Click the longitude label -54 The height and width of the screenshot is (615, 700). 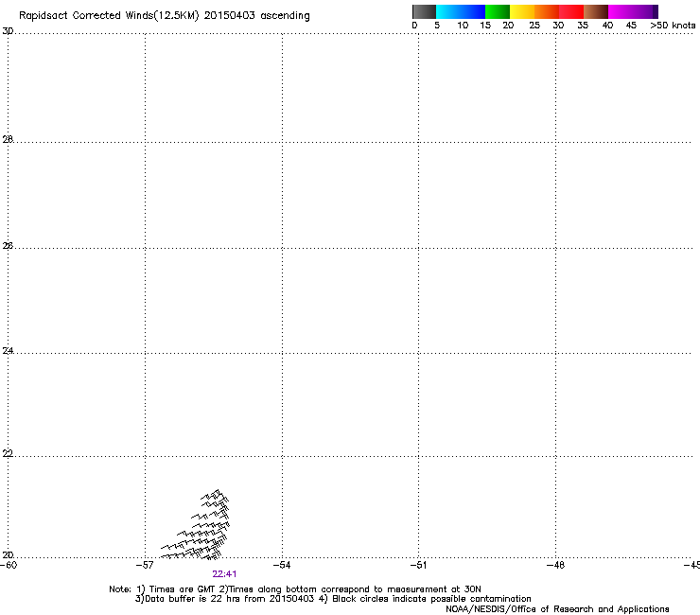point(282,565)
